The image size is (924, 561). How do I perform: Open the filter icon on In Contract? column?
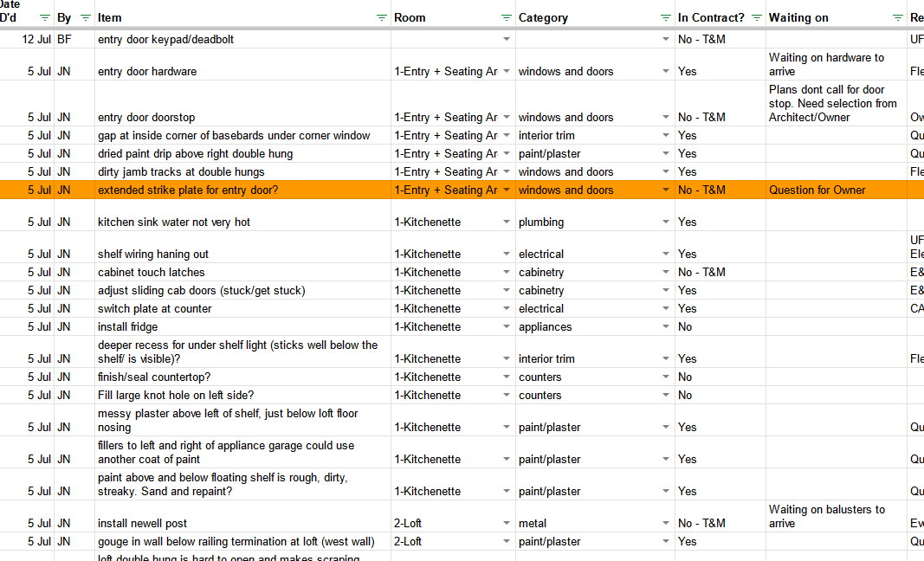(757, 17)
